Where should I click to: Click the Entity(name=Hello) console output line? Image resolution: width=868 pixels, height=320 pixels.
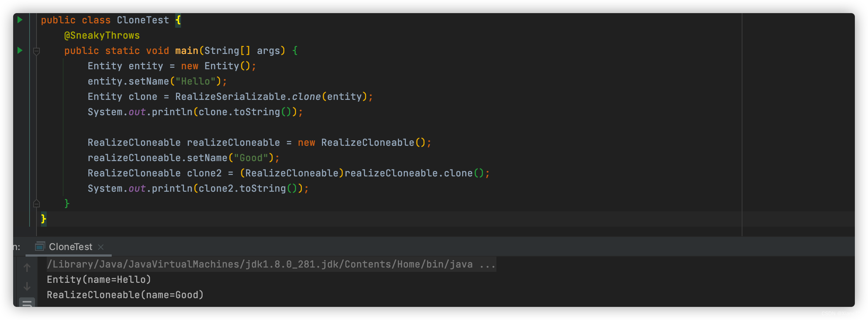pyautogui.click(x=99, y=280)
